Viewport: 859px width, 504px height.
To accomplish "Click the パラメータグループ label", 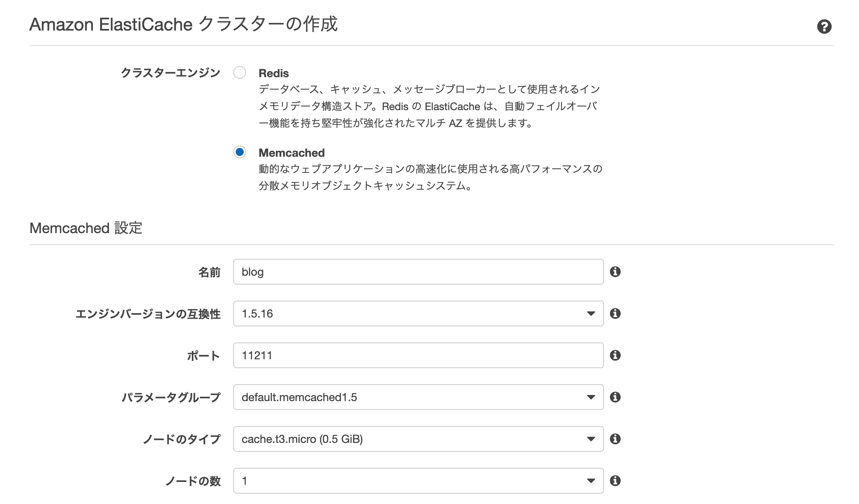I will 171,397.
